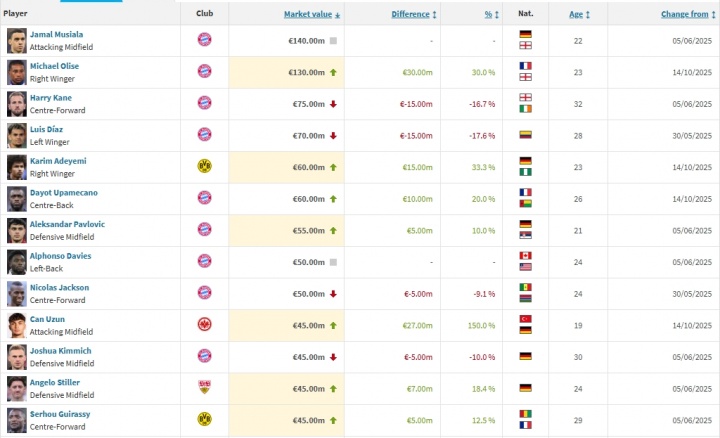Click Eintracht Frankfurt crest in Can Uzun row
The image size is (720, 438).
pyautogui.click(x=204, y=325)
